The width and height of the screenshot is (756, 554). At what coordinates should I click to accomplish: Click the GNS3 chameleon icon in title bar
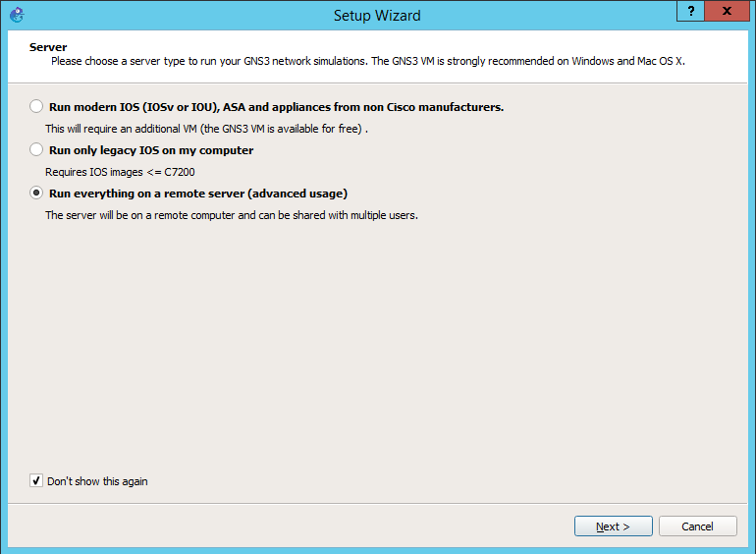point(17,15)
